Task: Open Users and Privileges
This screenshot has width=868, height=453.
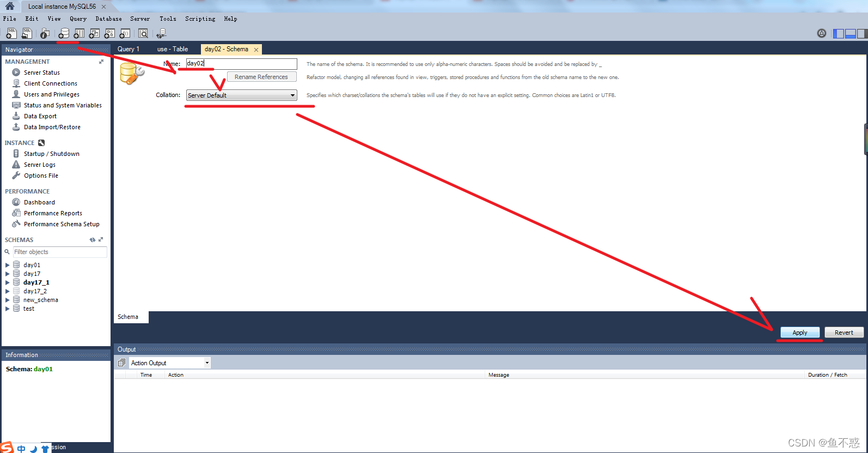Action: tap(52, 94)
